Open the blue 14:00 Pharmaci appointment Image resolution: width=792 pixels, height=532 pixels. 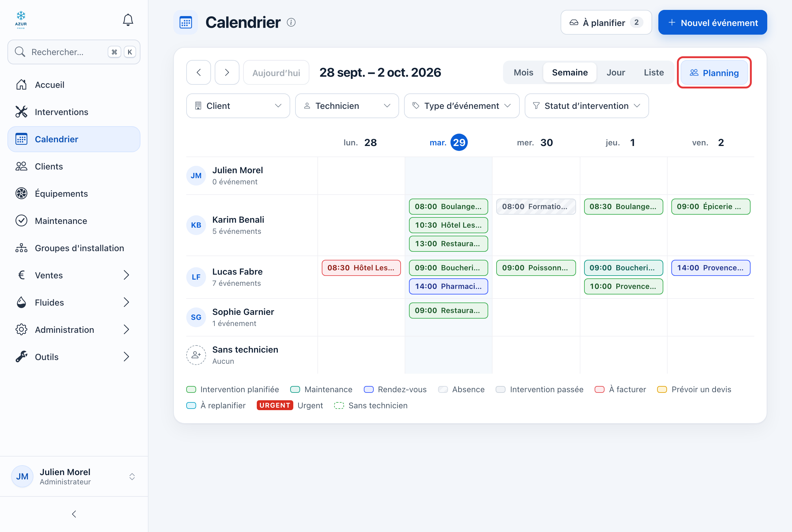448,286
